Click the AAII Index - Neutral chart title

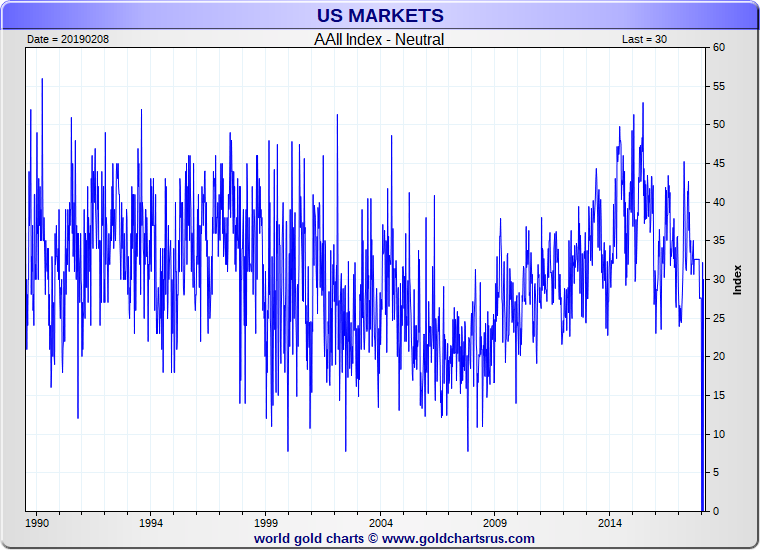(x=379, y=39)
